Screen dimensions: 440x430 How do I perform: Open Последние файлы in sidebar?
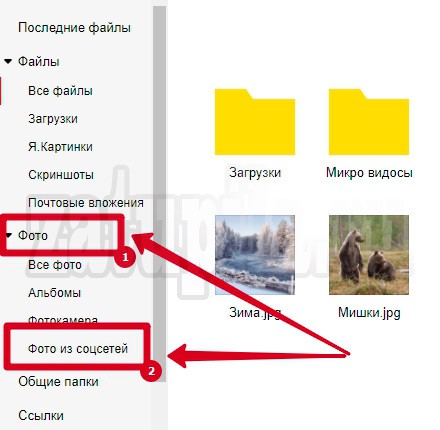click(x=74, y=27)
